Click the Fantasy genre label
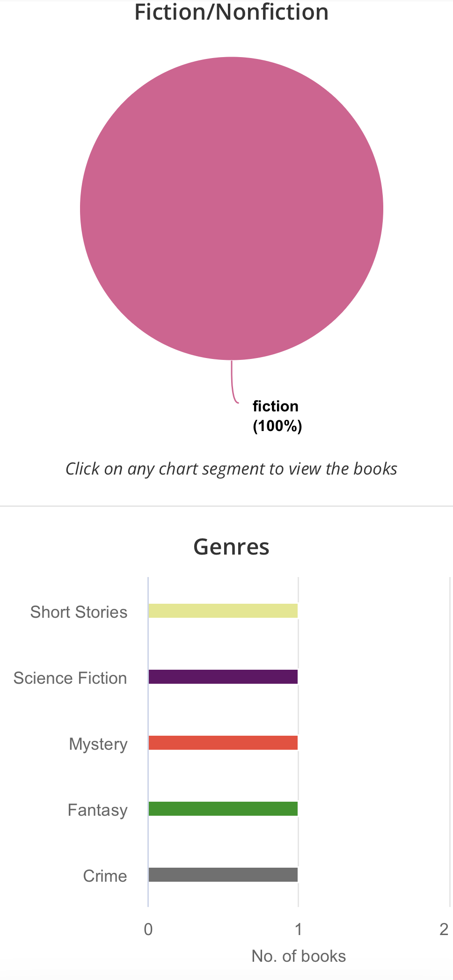The image size is (453, 980). click(97, 810)
